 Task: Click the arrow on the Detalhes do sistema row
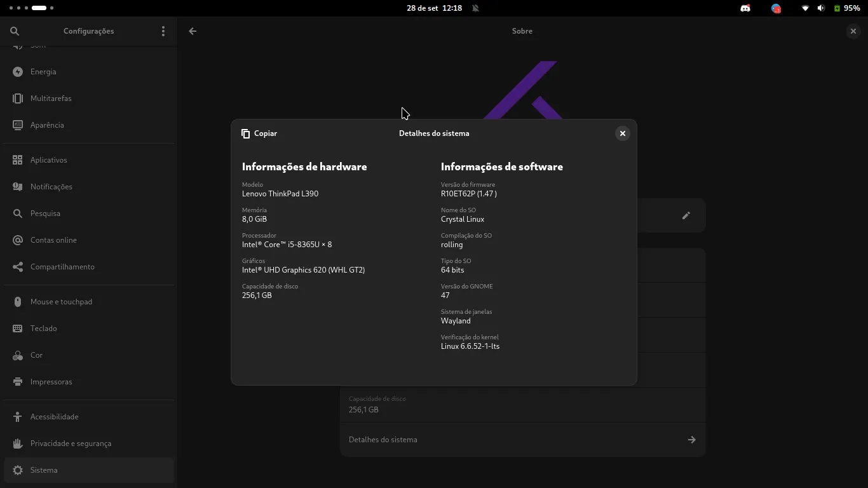692,440
